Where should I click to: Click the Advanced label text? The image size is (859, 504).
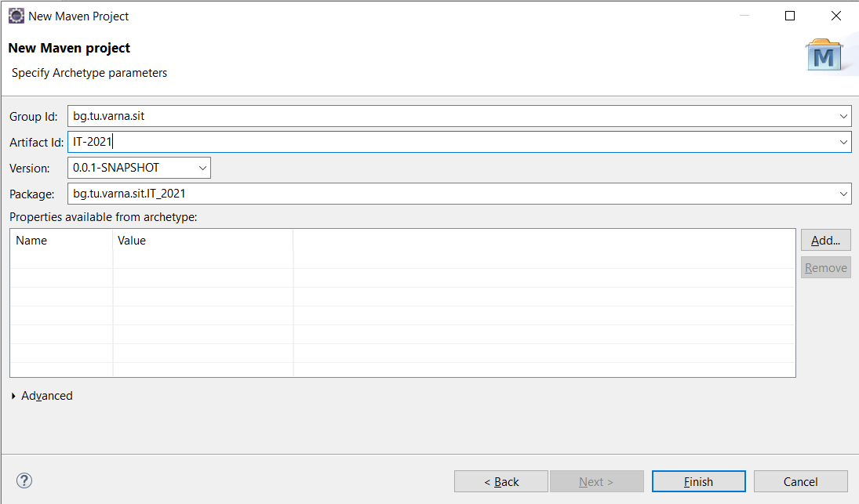click(46, 396)
